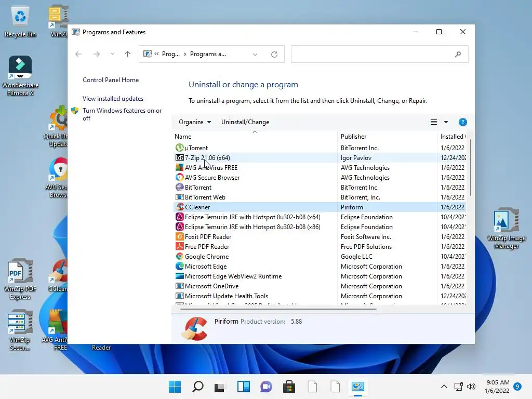Viewport: 532px width, 399px height.
Task: Open the volume speaker tray icon
Action: click(x=471, y=387)
